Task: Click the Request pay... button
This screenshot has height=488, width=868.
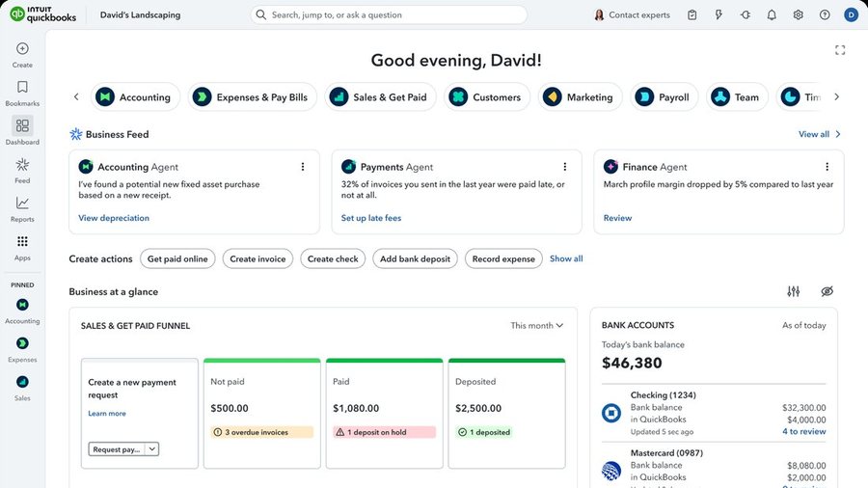Action: [117, 449]
